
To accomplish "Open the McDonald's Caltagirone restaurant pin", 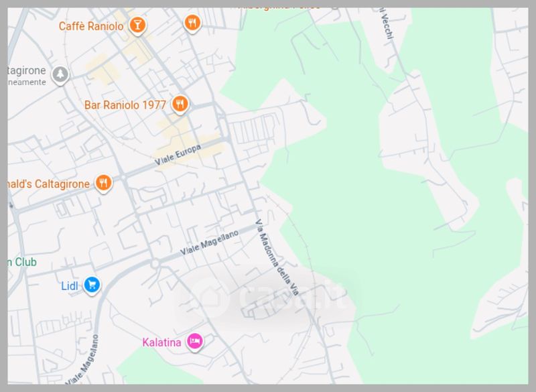I will [x=103, y=182].
